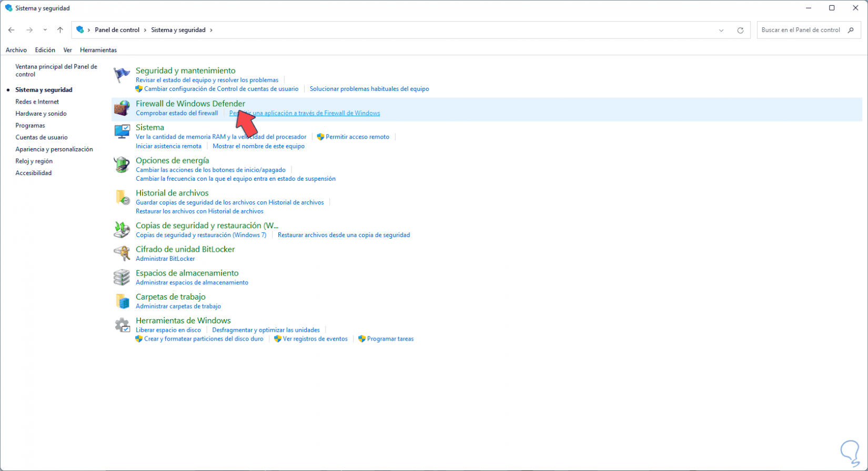The image size is (868, 471).
Task: Go back with the back arrow
Action: coord(12,30)
